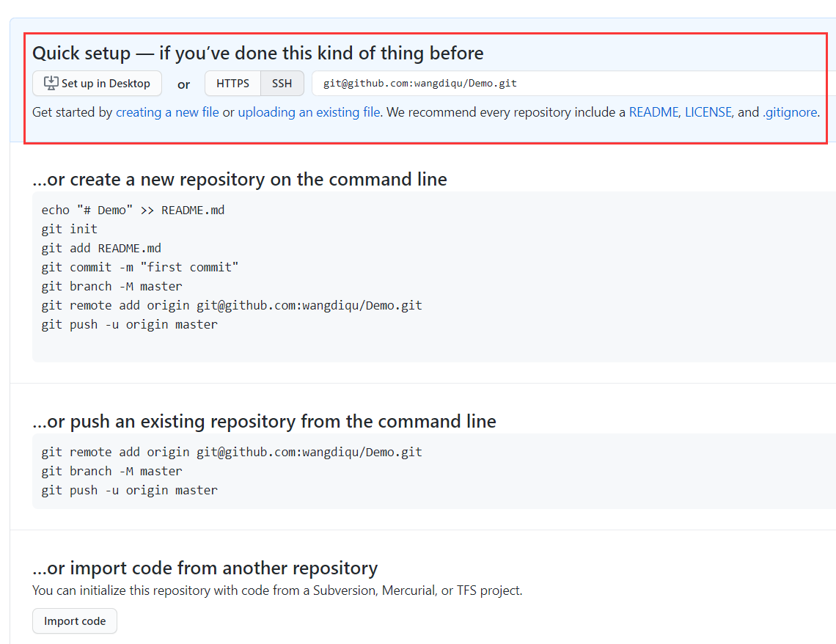Click 'git push -u origin master' in the push-existing-repository block
836x644 pixels.
pos(129,491)
